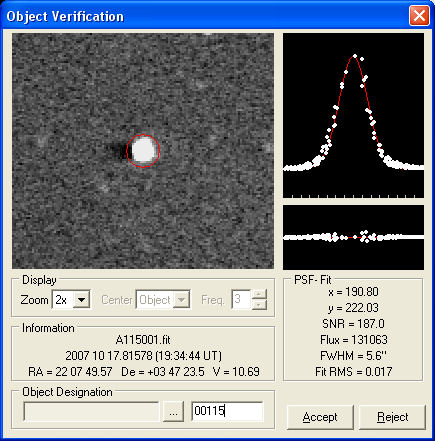This screenshot has height=441, width=435.
Task: Click the SNR = 187.0 readout
Action: (x=353, y=324)
